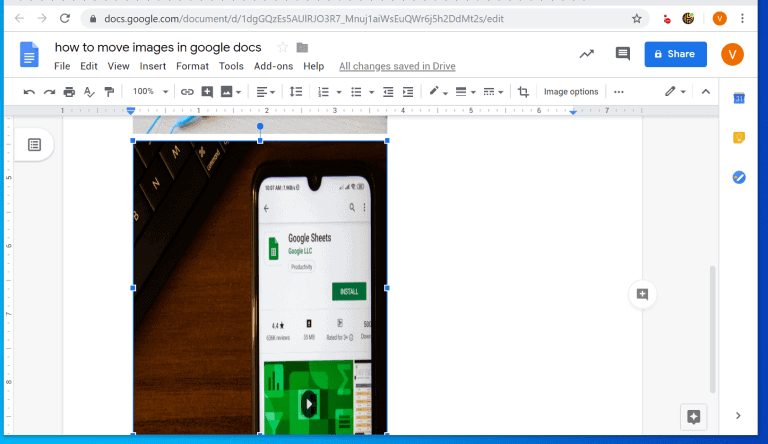Click the Redo icon
Image resolution: width=768 pixels, height=444 pixels.
(x=49, y=92)
